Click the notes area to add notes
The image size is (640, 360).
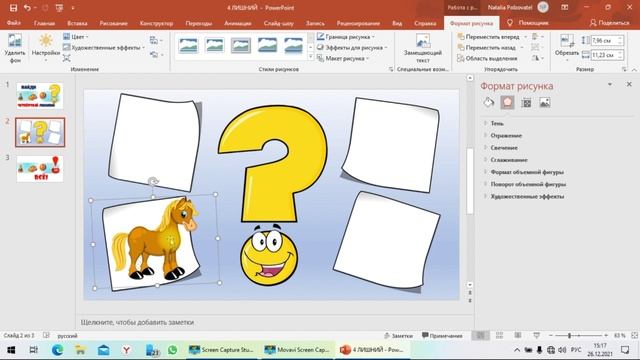click(274, 322)
